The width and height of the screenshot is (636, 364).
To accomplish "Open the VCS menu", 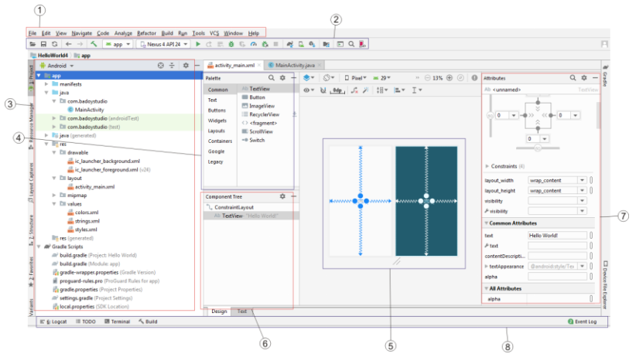I will coord(214,33).
